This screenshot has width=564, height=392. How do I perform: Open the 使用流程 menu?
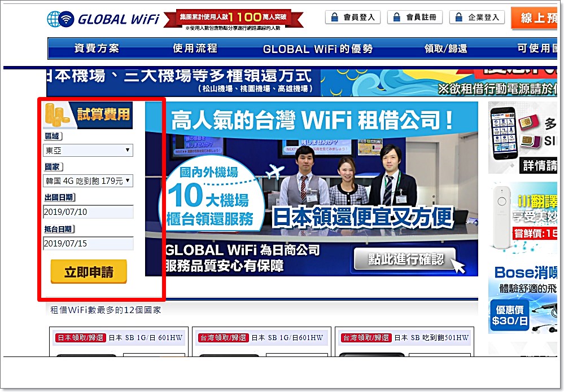(195, 49)
